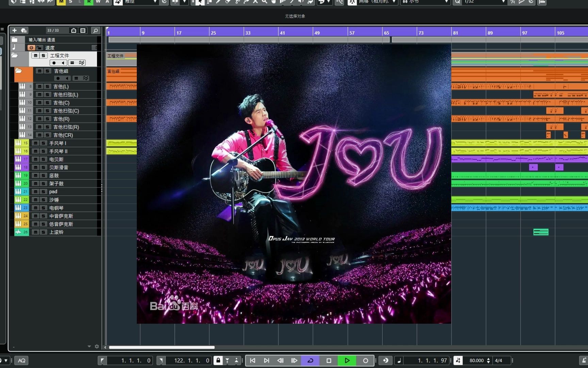This screenshot has width=588, height=368.
Task: Toggle the tempo track activation icon
Action: click(x=458, y=361)
